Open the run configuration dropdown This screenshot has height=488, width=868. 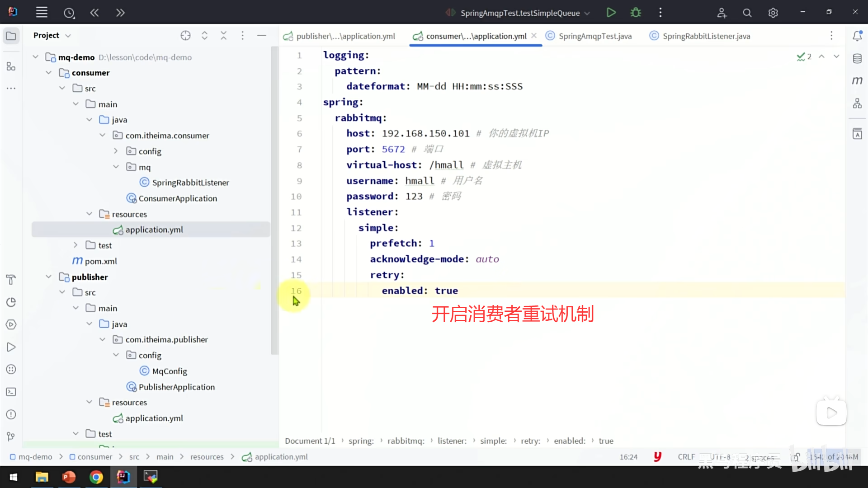pyautogui.click(x=587, y=13)
